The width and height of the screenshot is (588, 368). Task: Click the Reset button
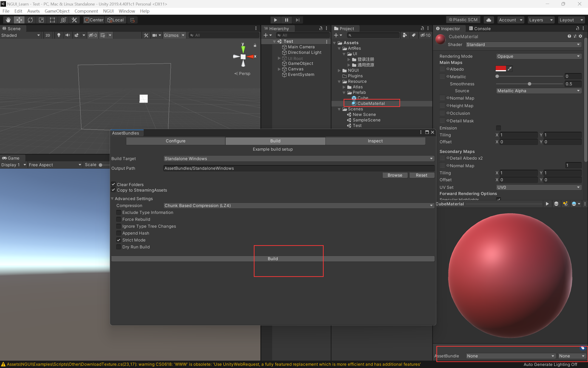(421, 175)
